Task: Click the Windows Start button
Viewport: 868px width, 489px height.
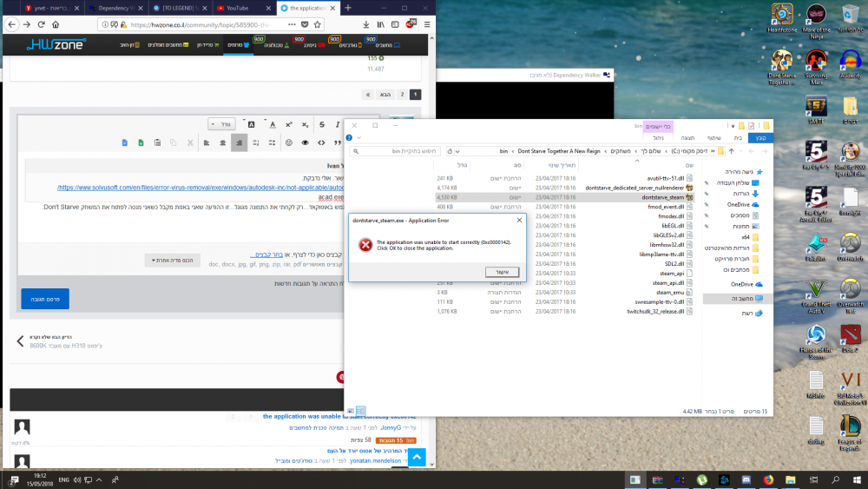Action: [x=857, y=479]
